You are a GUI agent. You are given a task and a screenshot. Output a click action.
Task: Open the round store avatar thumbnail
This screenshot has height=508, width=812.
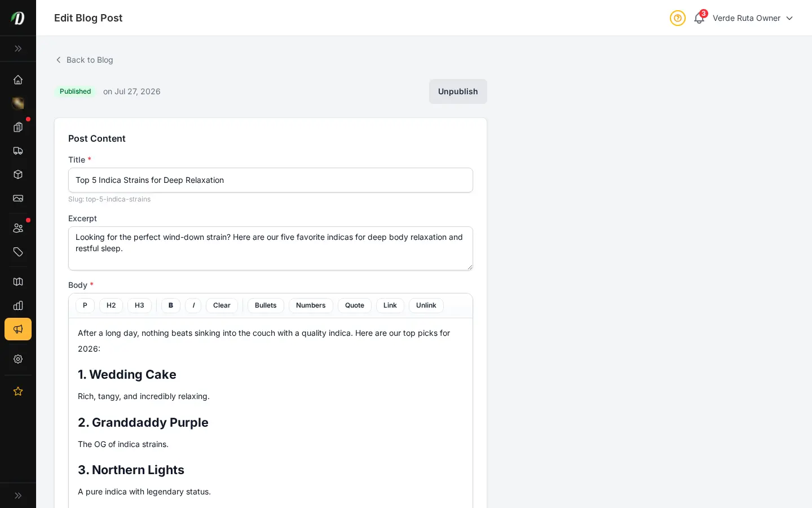[x=18, y=103]
